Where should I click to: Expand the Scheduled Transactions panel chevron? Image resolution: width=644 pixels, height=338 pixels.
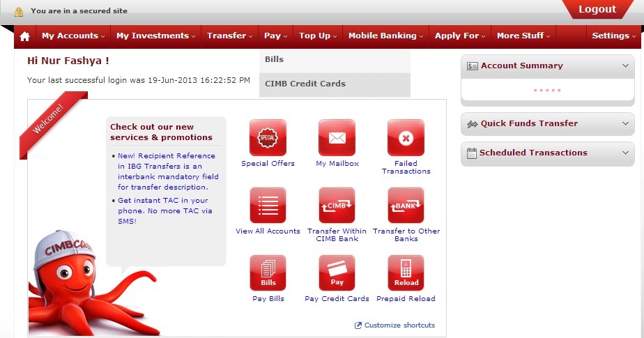tap(625, 153)
